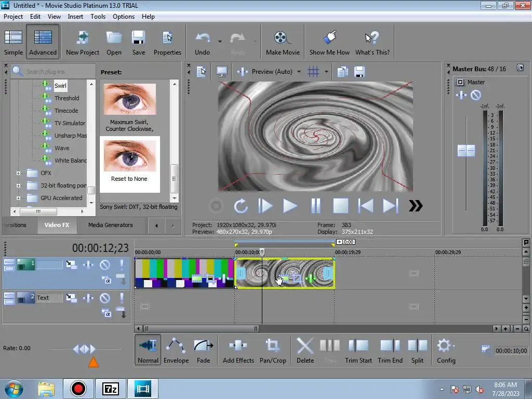Select the Envelope edit tool
Image resolution: width=532 pixels, height=399 pixels.
(x=176, y=351)
